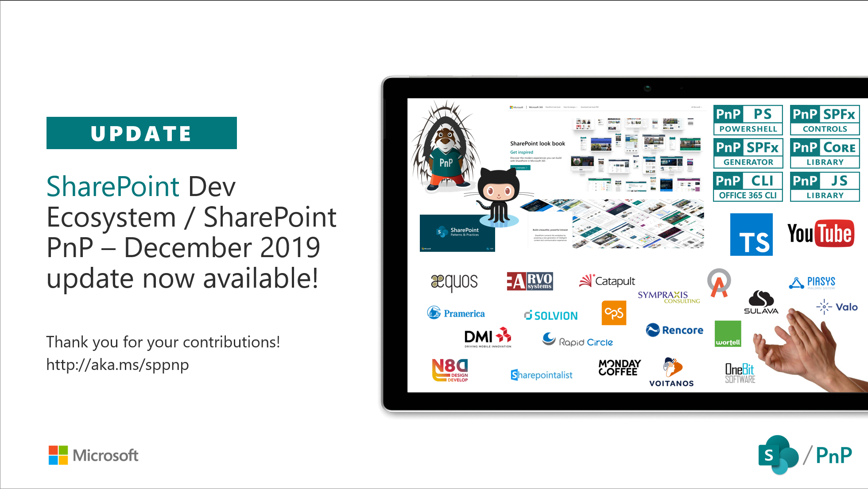
Task: Select the TypeScript TS icon
Action: coord(752,235)
